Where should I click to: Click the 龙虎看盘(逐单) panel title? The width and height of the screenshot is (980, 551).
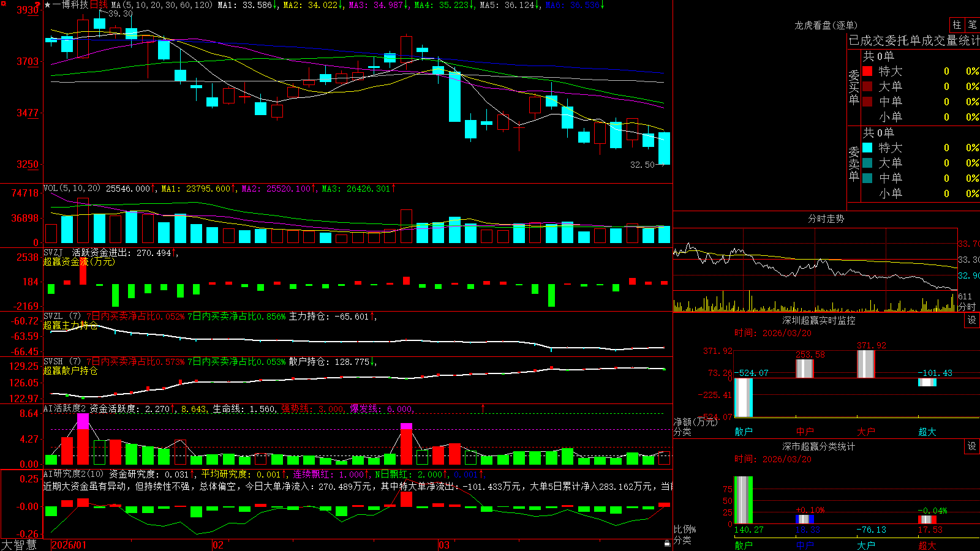point(826,25)
